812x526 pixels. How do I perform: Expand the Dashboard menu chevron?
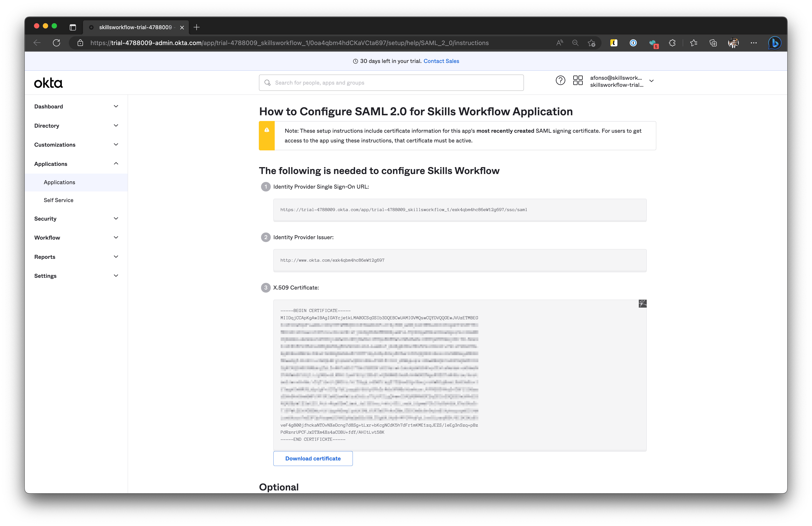[x=116, y=106]
